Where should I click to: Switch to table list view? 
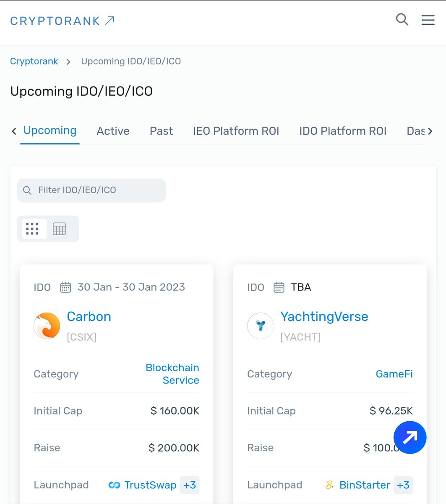tap(60, 229)
